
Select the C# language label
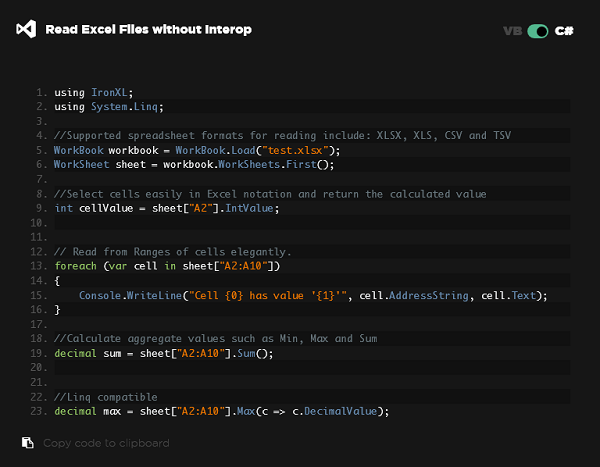click(564, 31)
